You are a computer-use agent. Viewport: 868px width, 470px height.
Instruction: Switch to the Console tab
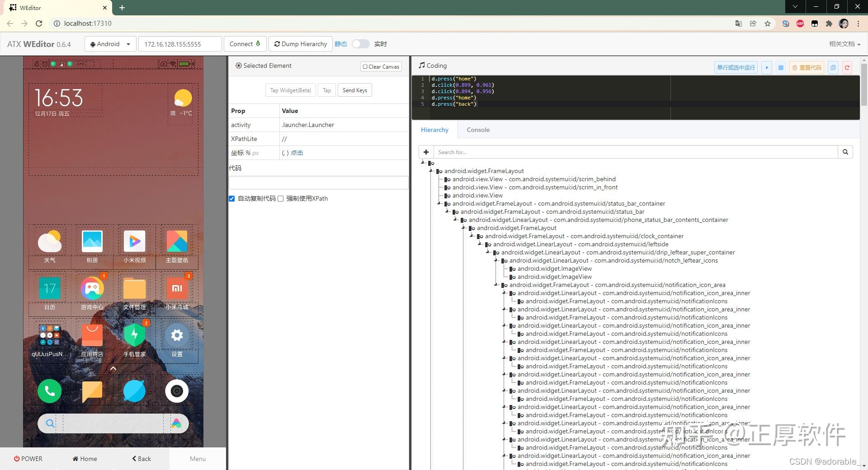478,130
